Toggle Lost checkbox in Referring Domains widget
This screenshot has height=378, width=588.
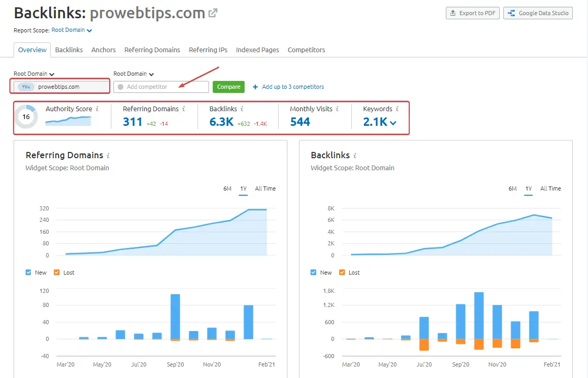tap(56, 273)
